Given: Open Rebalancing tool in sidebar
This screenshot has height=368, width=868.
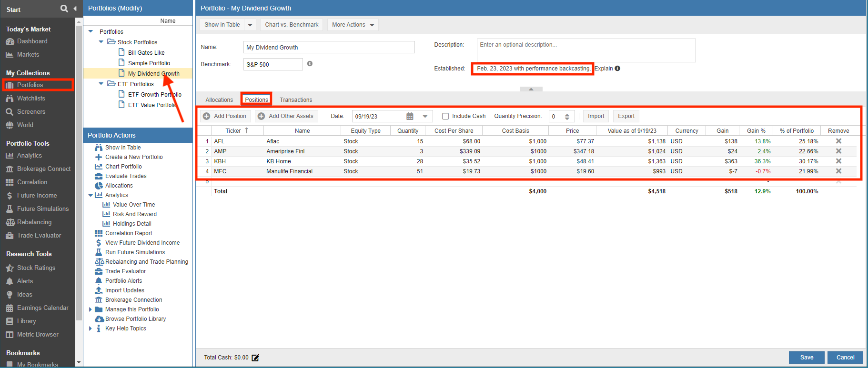Looking at the screenshot, I should pyautogui.click(x=34, y=222).
